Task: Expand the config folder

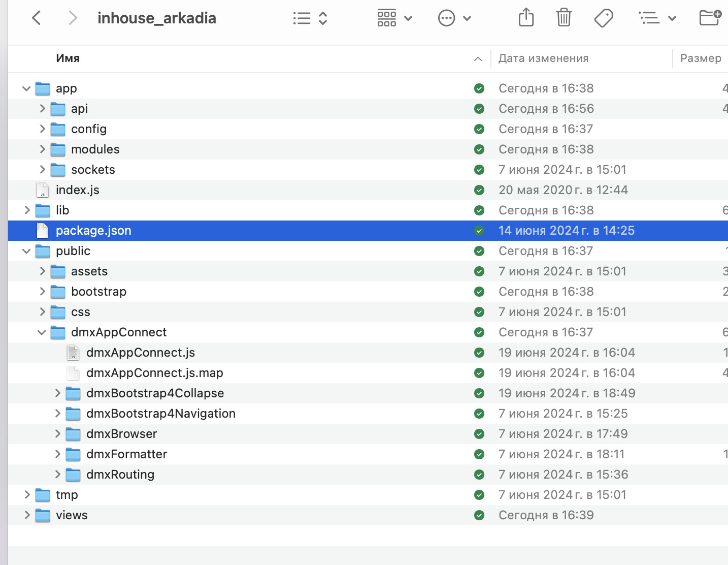Action: 42,129
